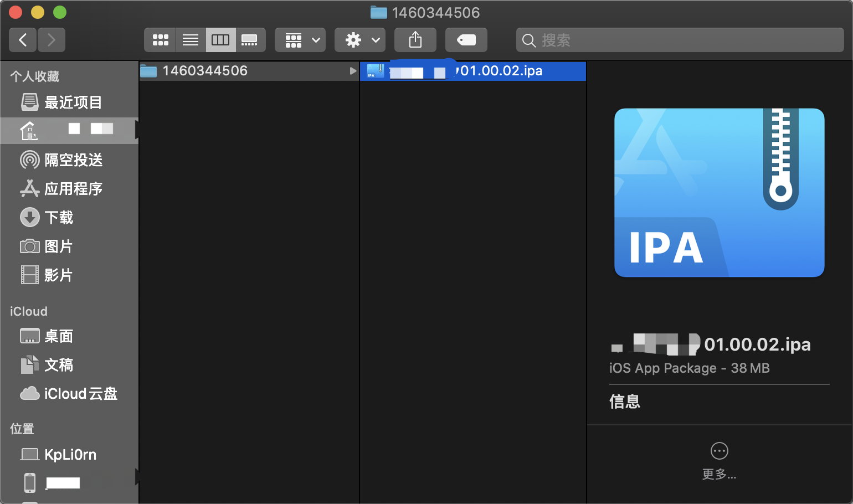Expand the 1460344506 folder disclosure arrow

click(353, 71)
